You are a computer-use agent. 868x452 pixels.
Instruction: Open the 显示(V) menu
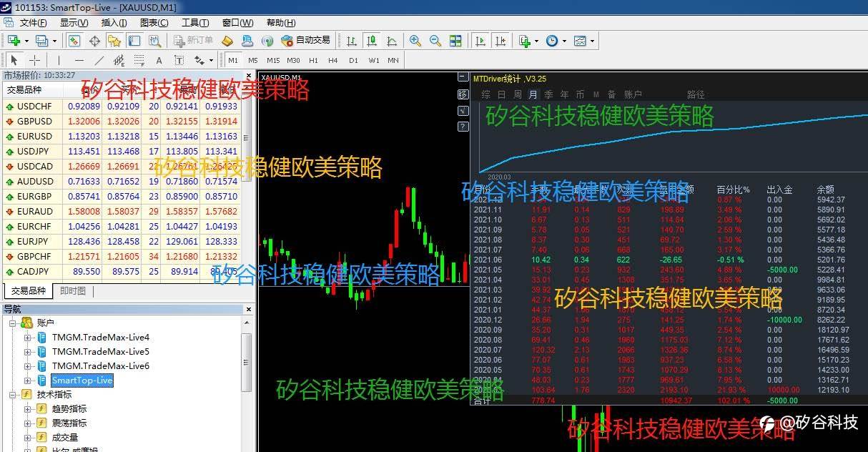(74, 23)
